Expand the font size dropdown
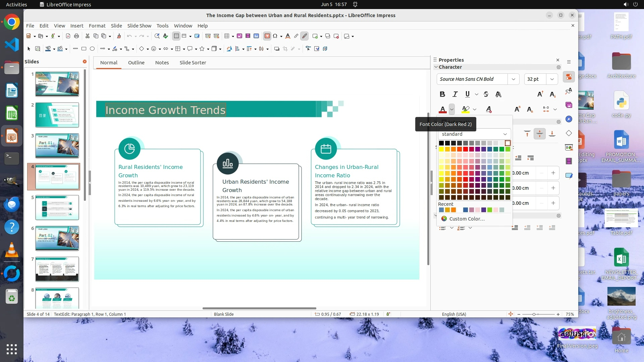This screenshot has width=644, height=362. tap(552, 79)
